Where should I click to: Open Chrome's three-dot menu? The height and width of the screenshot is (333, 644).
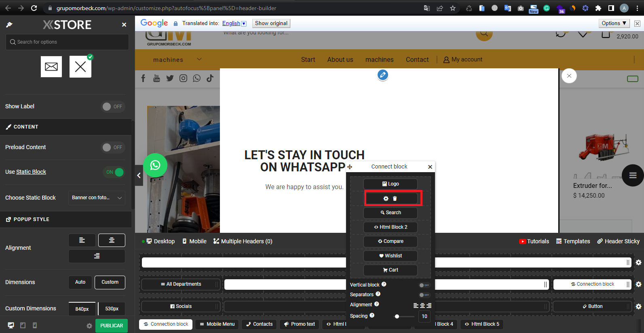637,8
